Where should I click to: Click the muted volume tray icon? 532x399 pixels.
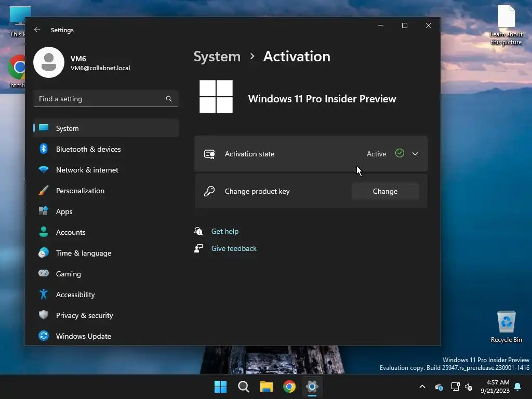point(469,387)
